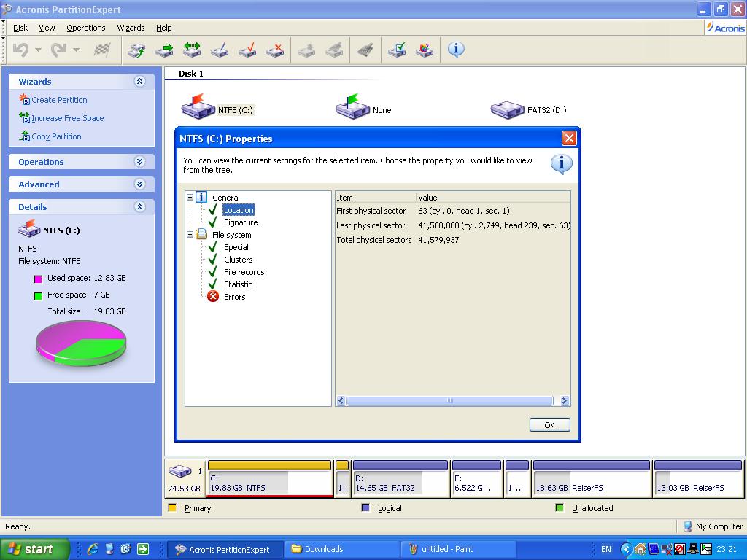Select the NTFS (C:) disk icon in Disk 1
This screenshot has width=747, height=560.
(198, 106)
